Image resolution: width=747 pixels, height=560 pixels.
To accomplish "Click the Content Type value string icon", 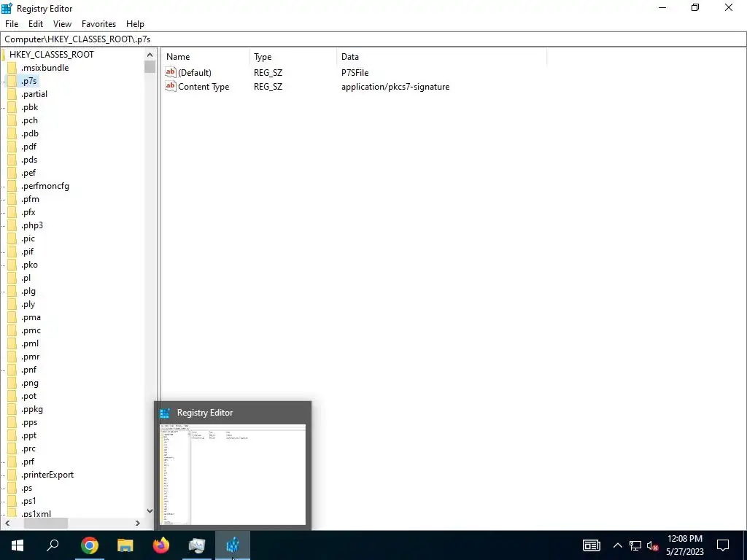I will [x=170, y=86].
